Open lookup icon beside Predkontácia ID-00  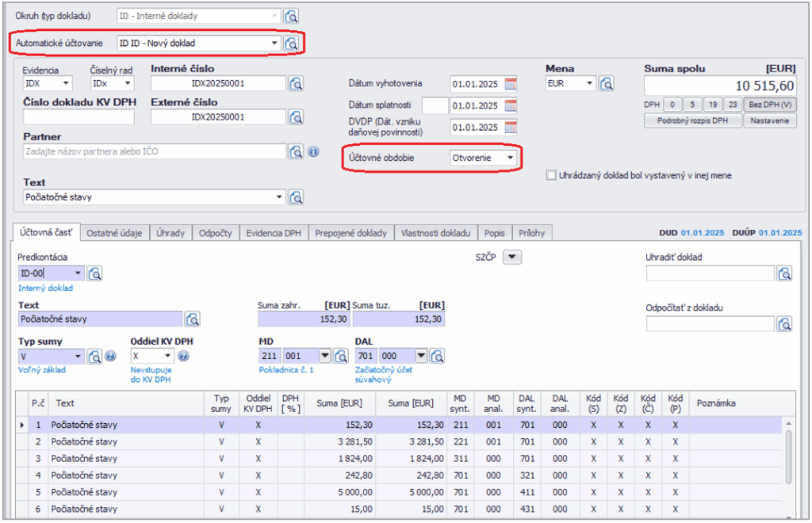95,273
